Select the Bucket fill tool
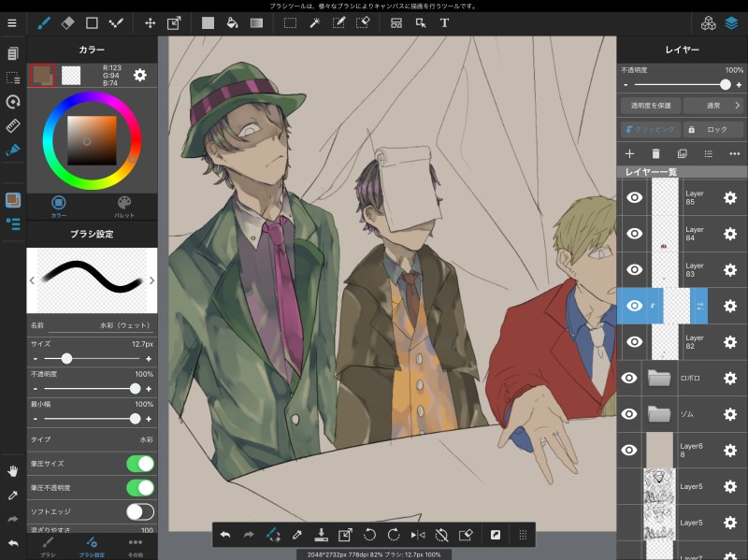This screenshot has height=560, width=748. [232, 22]
